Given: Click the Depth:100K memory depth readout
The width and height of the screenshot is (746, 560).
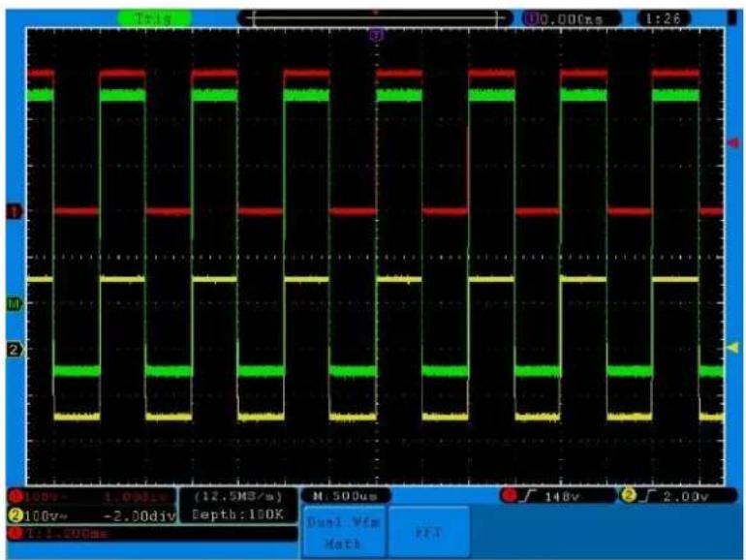Looking at the screenshot, I should [237, 514].
